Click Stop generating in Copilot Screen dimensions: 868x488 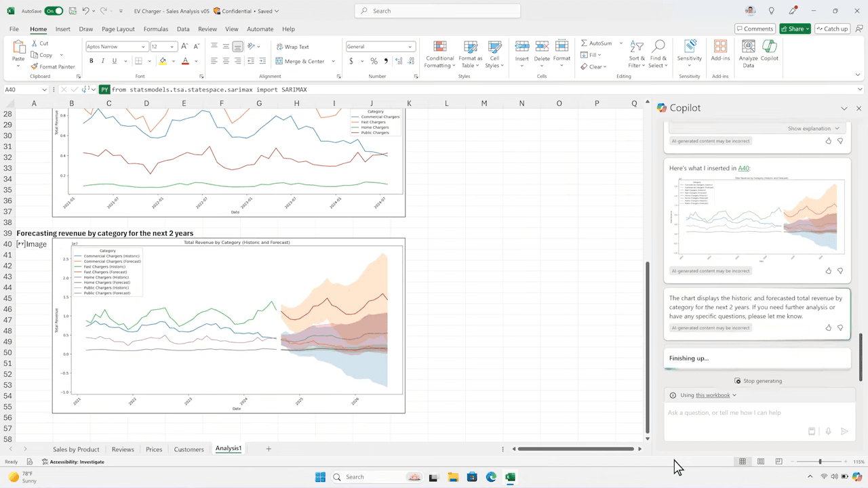(758, 381)
